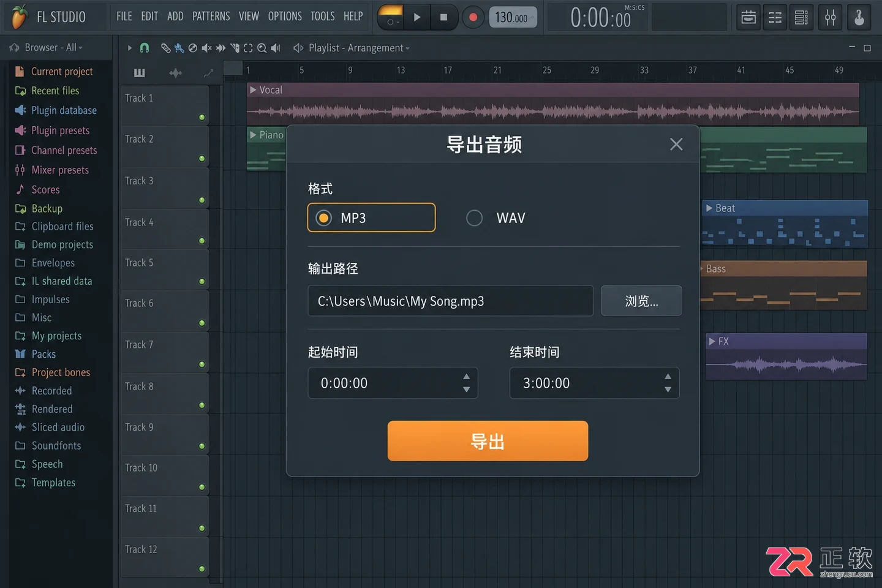Open the playlist view icon in top toolbar
The height and width of the screenshot is (588, 882).
click(748, 17)
